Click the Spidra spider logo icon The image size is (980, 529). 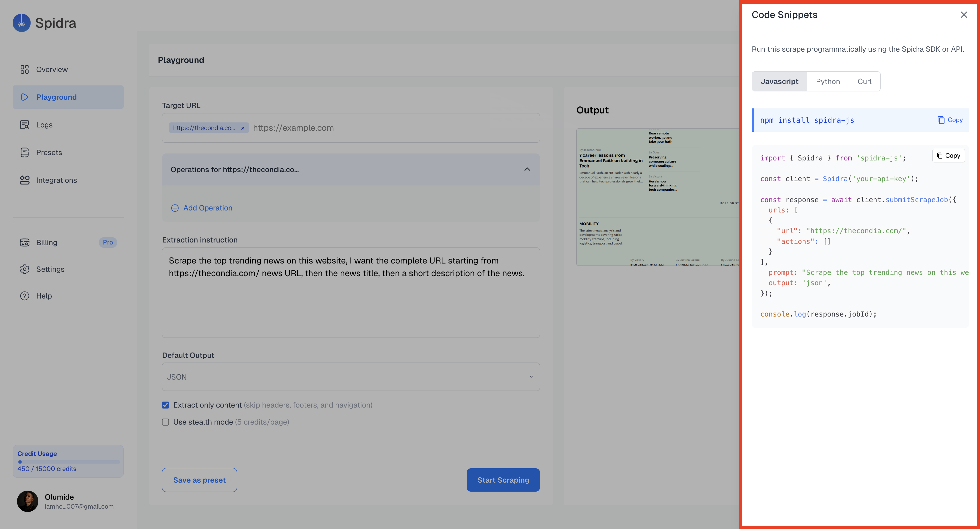pyautogui.click(x=21, y=23)
